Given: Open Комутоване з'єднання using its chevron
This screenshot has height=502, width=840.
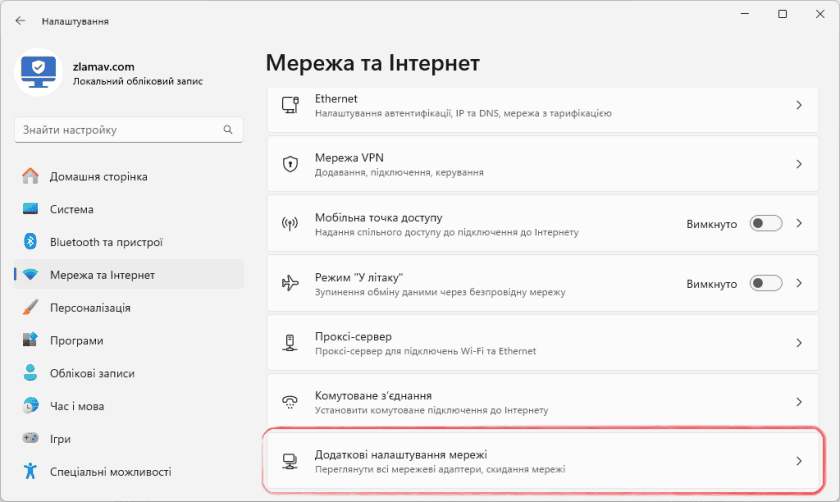Looking at the screenshot, I should [x=799, y=402].
